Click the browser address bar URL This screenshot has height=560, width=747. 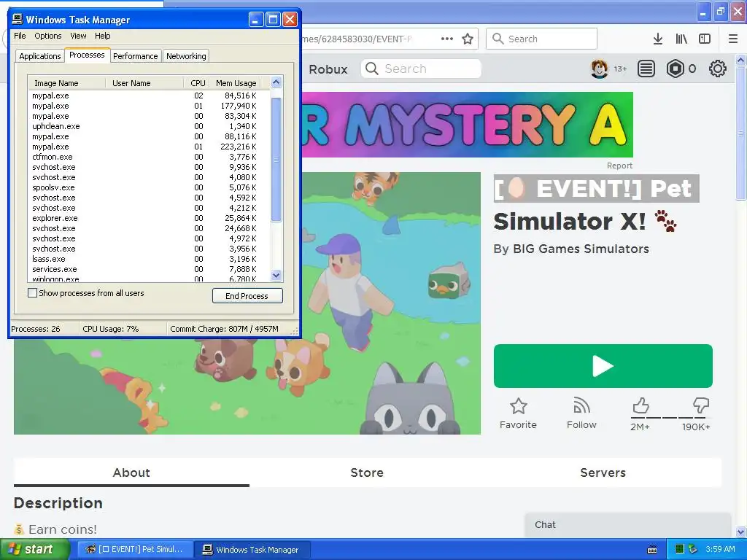(356, 39)
